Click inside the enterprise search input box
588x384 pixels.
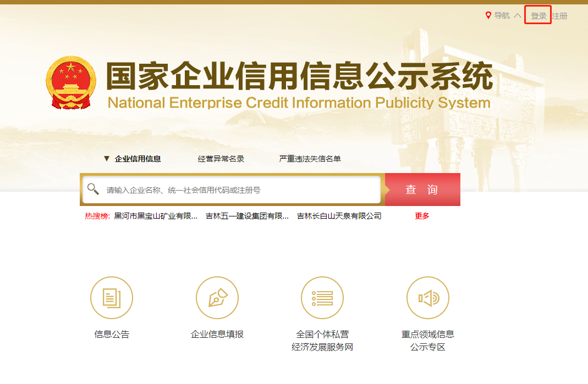pos(231,189)
